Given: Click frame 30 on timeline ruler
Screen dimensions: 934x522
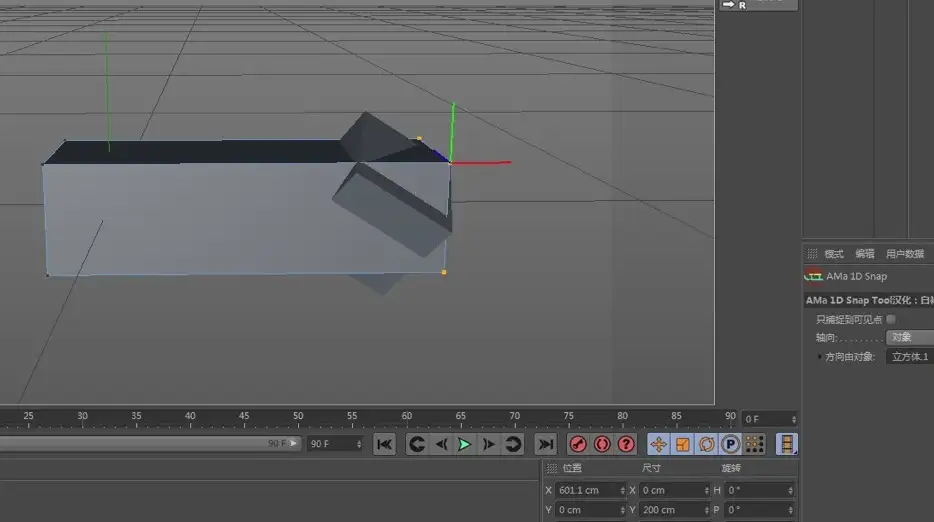Looking at the screenshot, I should pyautogui.click(x=82, y=416).
